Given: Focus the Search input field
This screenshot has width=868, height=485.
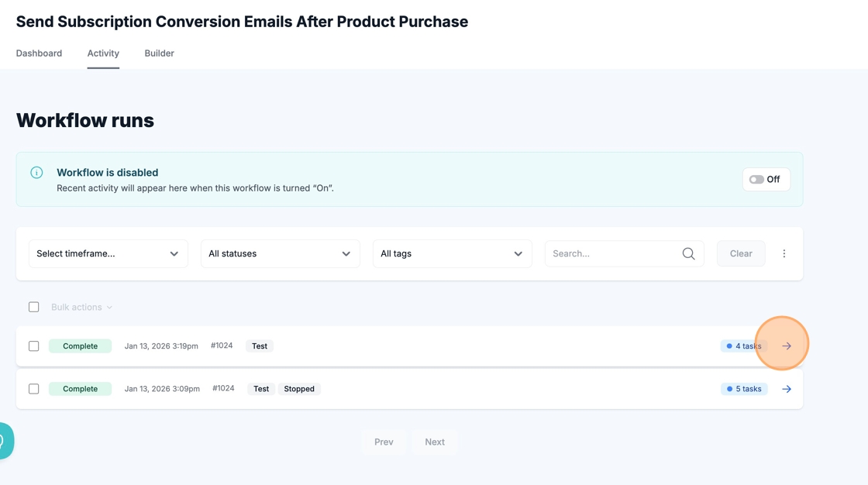Looking at the screenshot, I should 612,253.
